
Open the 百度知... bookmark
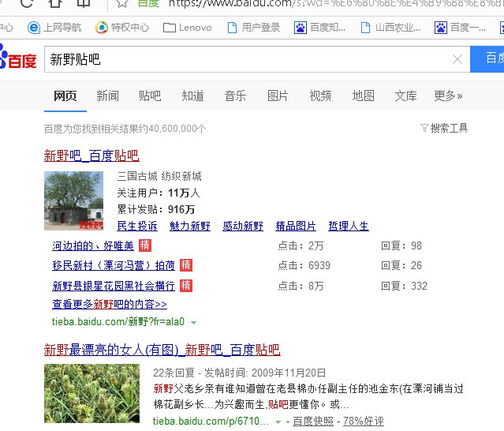pyautogui.click(x=319, y=28)
